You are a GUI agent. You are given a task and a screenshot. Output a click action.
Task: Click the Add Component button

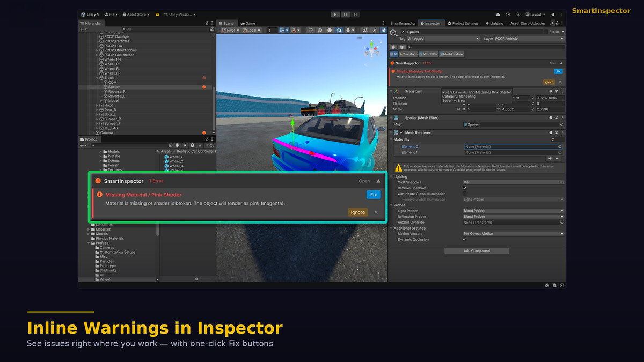tap(477, 250)
